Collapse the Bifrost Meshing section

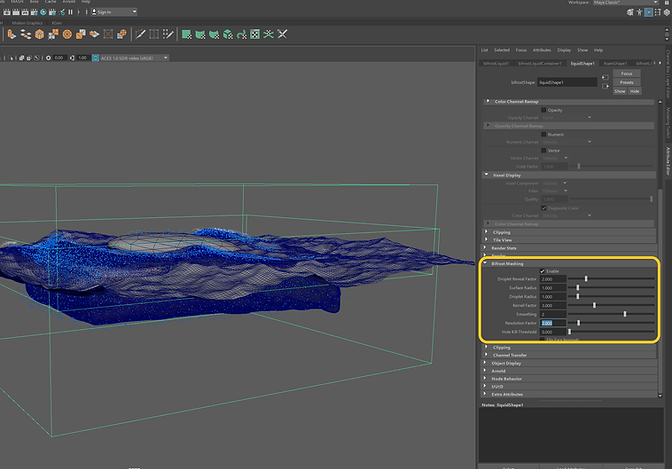pos(485,263)
